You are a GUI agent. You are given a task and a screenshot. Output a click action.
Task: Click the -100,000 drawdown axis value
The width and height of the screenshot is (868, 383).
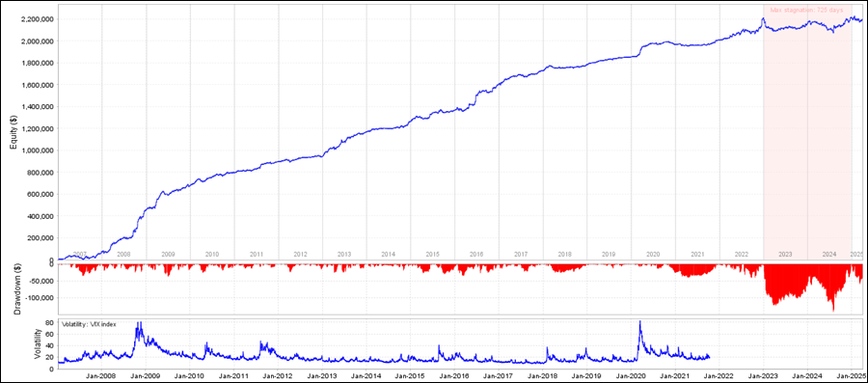coord(39,298)
